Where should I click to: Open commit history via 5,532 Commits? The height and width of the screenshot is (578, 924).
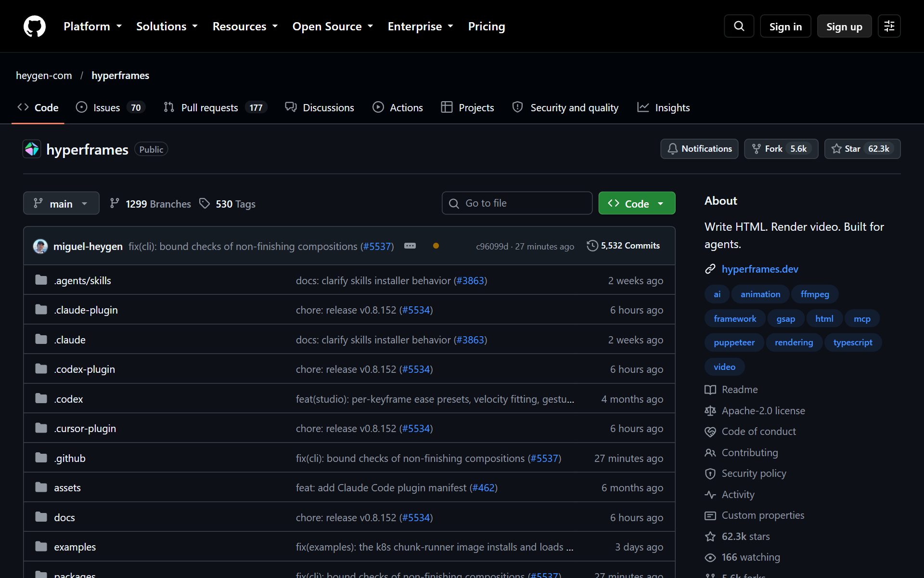[623, 246]
